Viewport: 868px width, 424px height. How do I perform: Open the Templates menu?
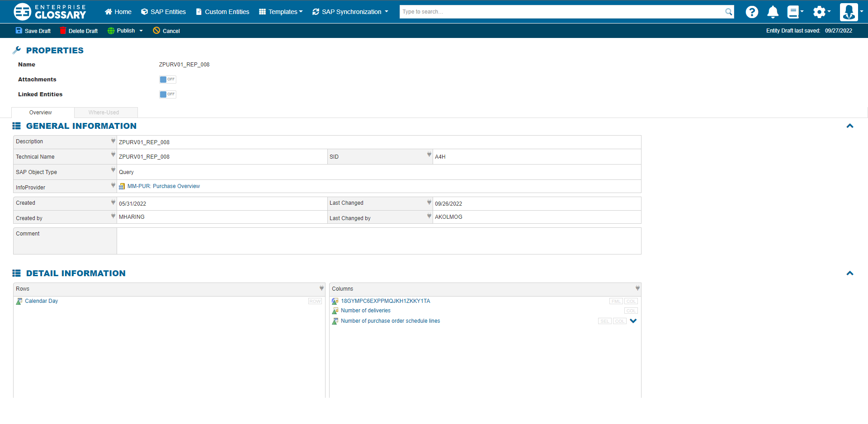(x=281, y=12)
